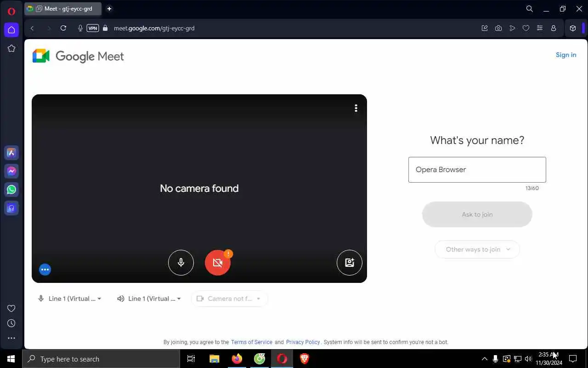Reload the page
This screenshot has height=368, width=588.
pyautogui.click(x=63, y=28)
